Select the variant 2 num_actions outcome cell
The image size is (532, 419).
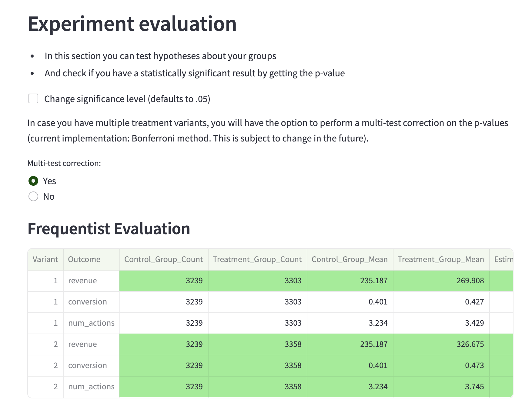91,387
